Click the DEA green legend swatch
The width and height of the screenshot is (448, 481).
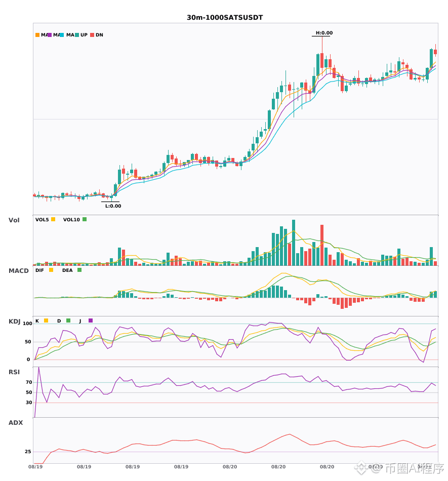click(x=79, y=270)
